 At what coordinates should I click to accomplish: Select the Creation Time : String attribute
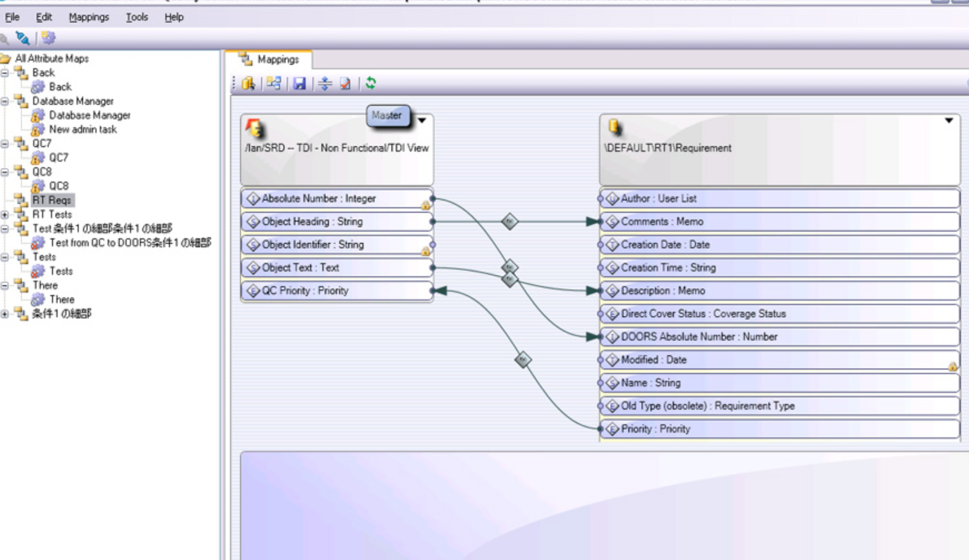tap(780, 268)
